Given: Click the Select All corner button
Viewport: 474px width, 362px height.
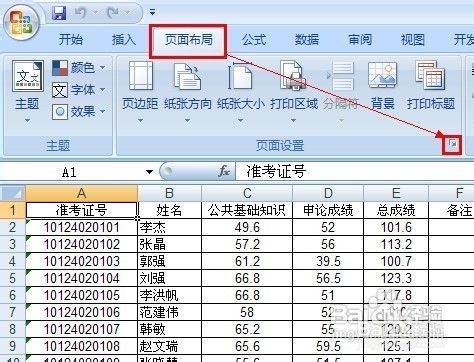Looking at the screenshot, I should click(x=13, y=193).
